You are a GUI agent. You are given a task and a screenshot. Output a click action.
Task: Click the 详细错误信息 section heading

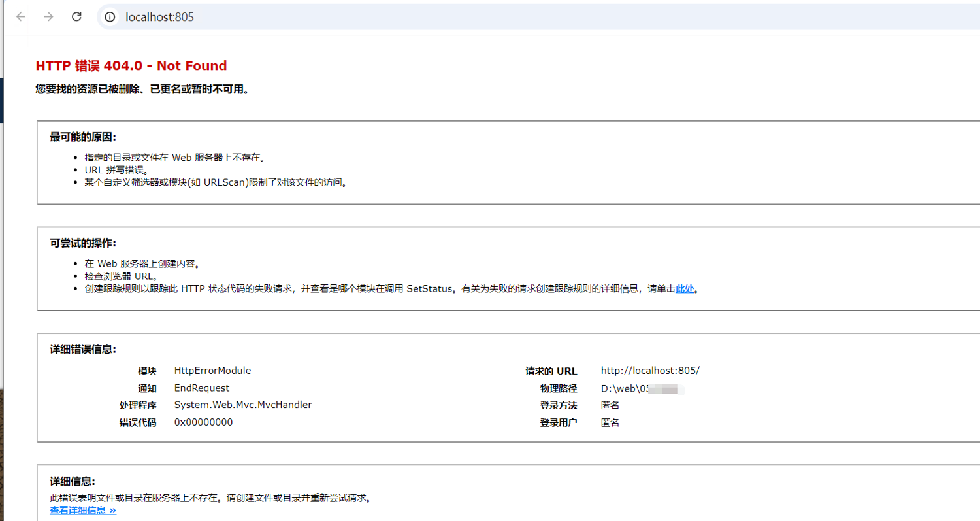(x=83, y=350)
